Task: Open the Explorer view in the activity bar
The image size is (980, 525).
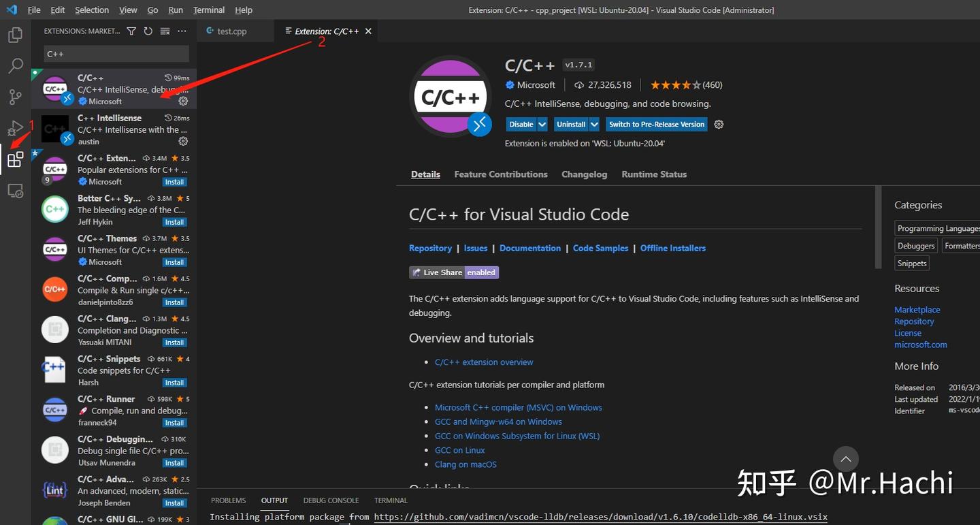Action: coord(15,35)
